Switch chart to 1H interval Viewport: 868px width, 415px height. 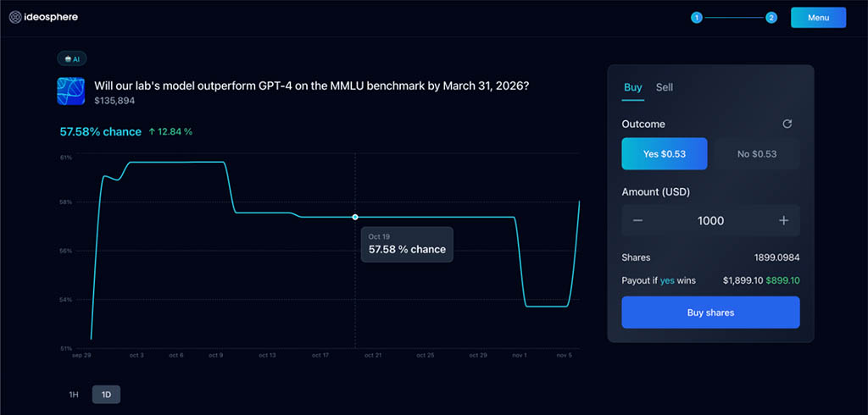(x=74, y=395)
